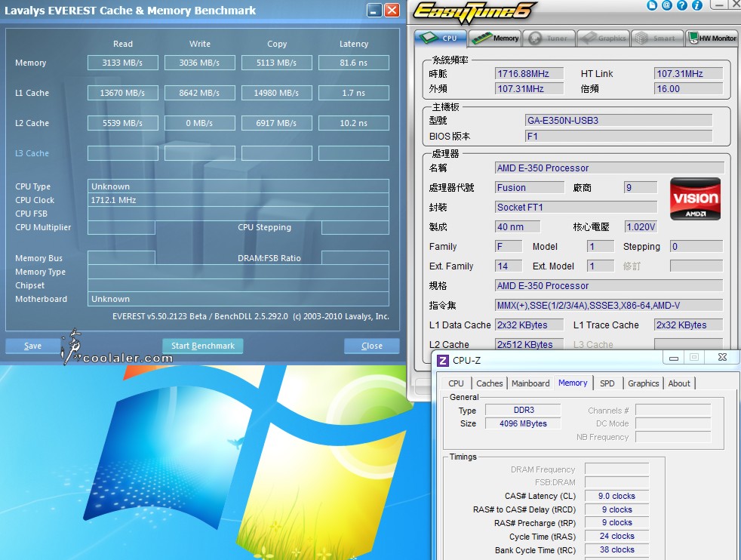Click instruction set field MMX(+),SSE
Screen dimensions: 741x560
[609, 305]
